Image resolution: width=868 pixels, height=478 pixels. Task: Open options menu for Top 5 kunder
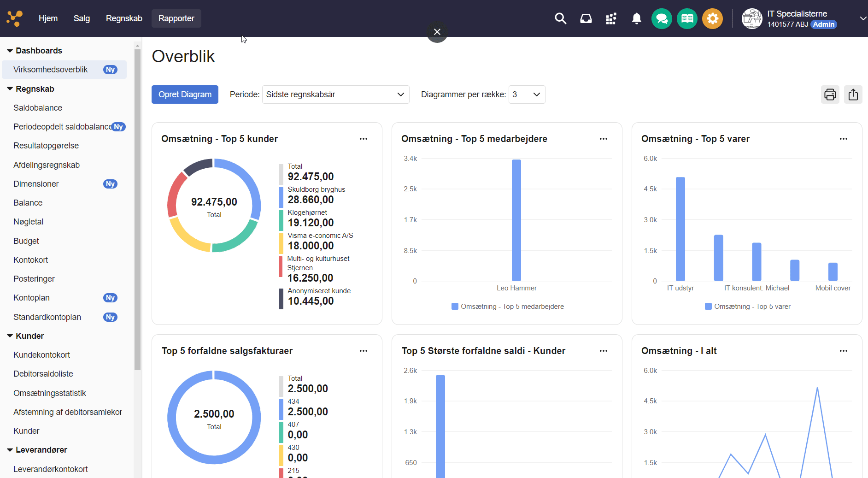point(364,139)
